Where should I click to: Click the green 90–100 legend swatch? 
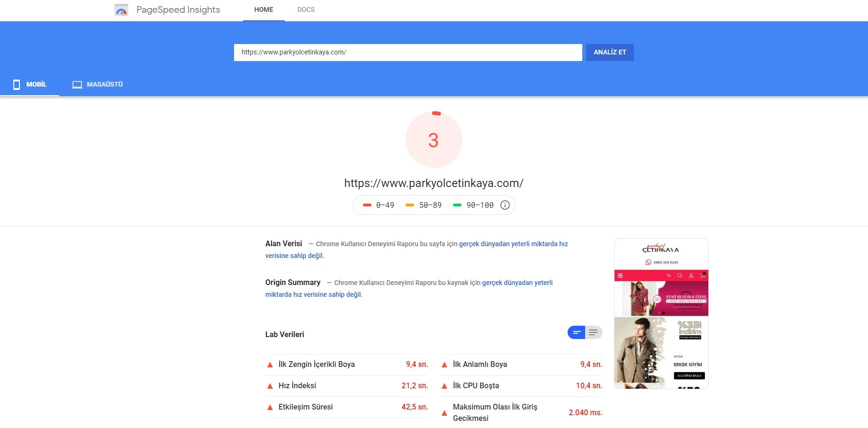tap(457, 205)
